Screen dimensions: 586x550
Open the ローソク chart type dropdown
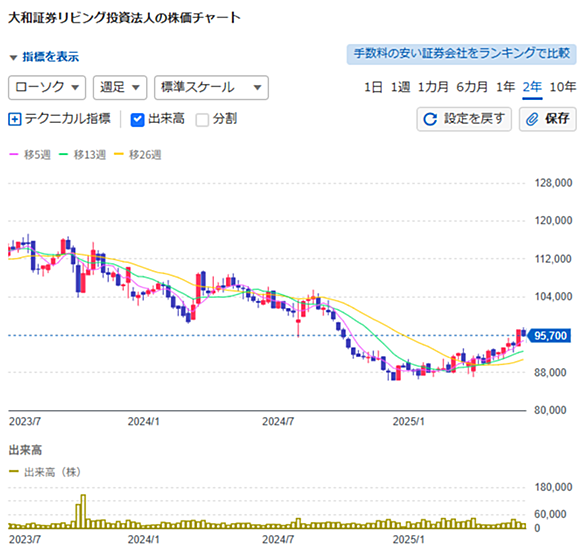coord(47,87)
